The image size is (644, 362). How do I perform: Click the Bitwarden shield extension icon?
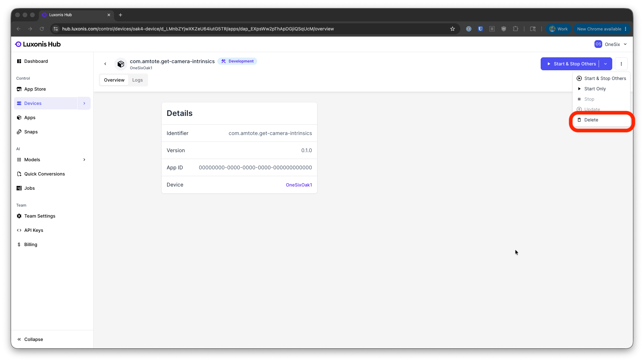point(480,29)
